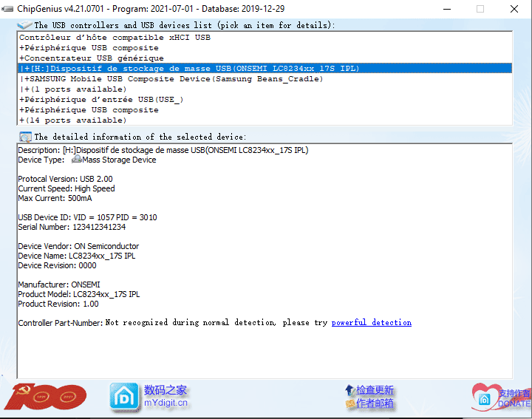
Task: Close the ChipGenius window
Action: tap(514, 9)
